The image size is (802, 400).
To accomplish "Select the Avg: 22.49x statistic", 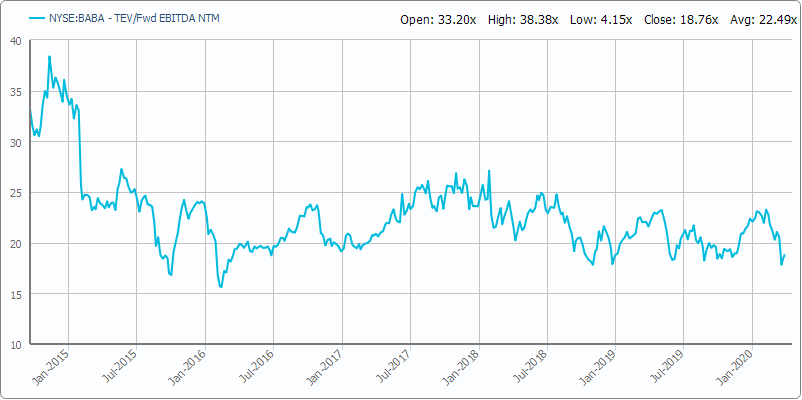I will coord(763,20).
